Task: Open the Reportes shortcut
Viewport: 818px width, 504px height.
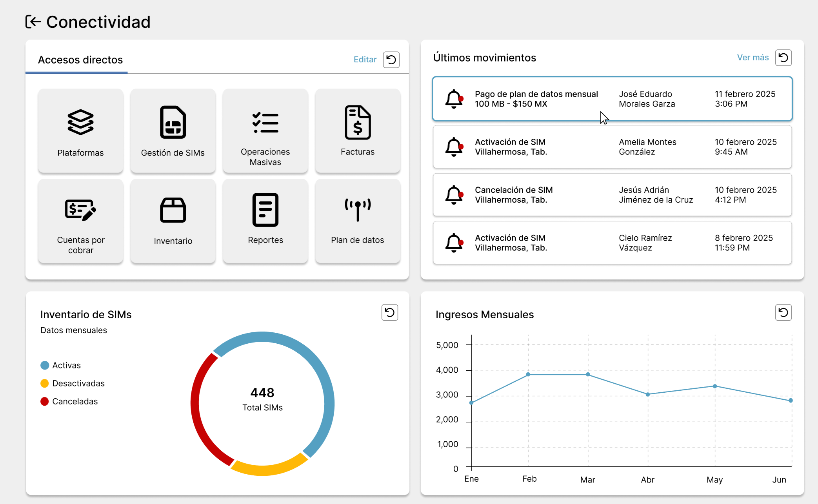Action: coord(265,221)
